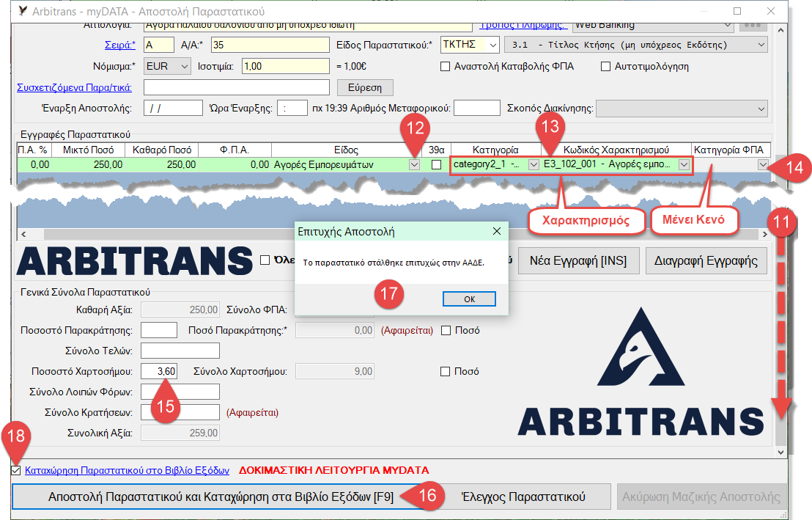The image size is (812, 520).
Task: Click the Καθαρή Αξία value 250,00
Action: 180,310
